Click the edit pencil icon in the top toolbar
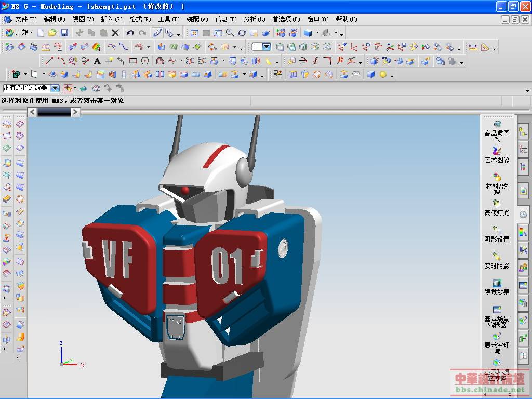The width and height of the screenshot is (532, 399). [x=157, y=33]
